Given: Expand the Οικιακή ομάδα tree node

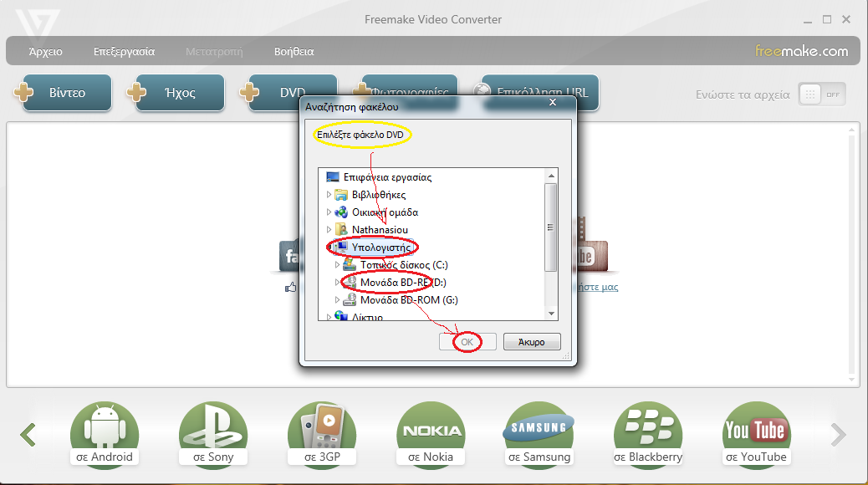Looking at the screenshot, I should 329,212.
